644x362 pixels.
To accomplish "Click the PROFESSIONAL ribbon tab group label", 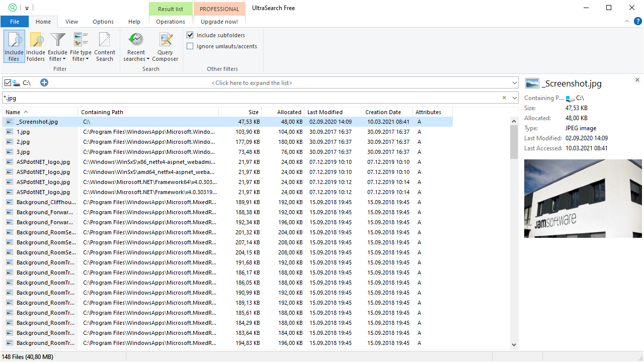I will point(219,9).
